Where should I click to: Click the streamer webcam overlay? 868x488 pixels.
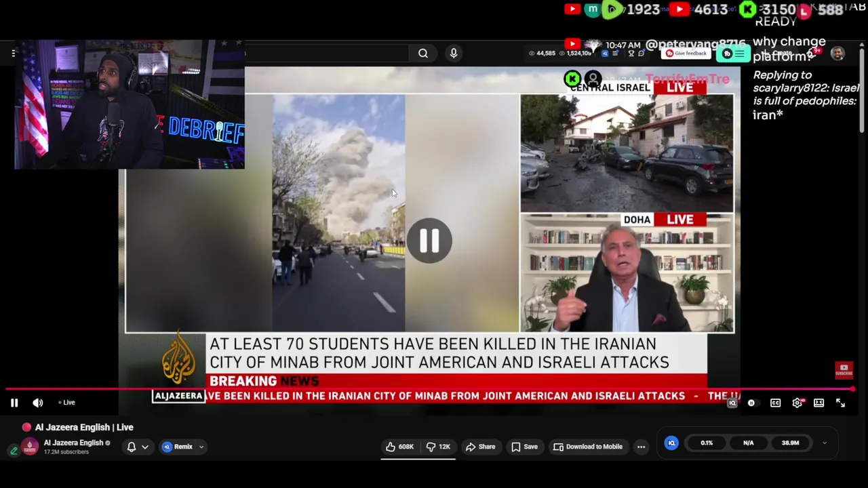click(x=129, y=104)
